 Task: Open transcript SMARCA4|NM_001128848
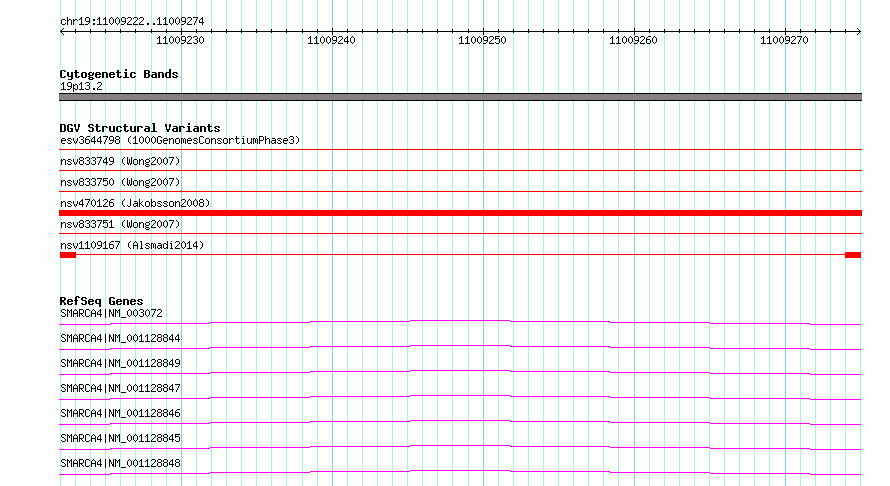(x=120, y=463)
